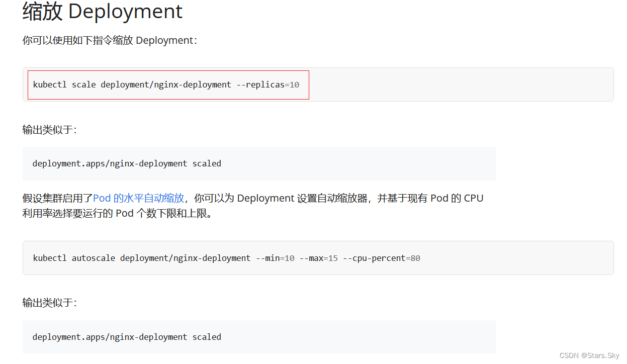Click the sentence "你可以使用如下指令缩放 Deployment:"
This screenshot has height=364, width=627.
110,40
